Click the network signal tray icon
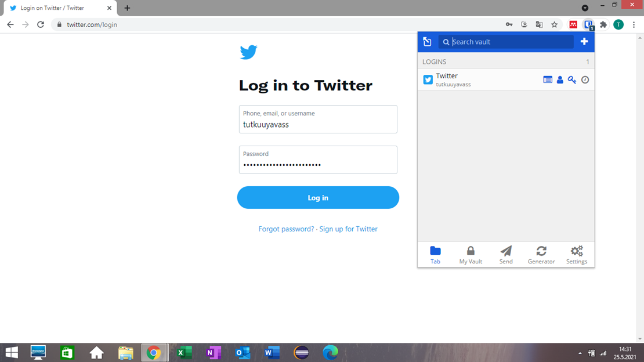 tap(603, 353)
